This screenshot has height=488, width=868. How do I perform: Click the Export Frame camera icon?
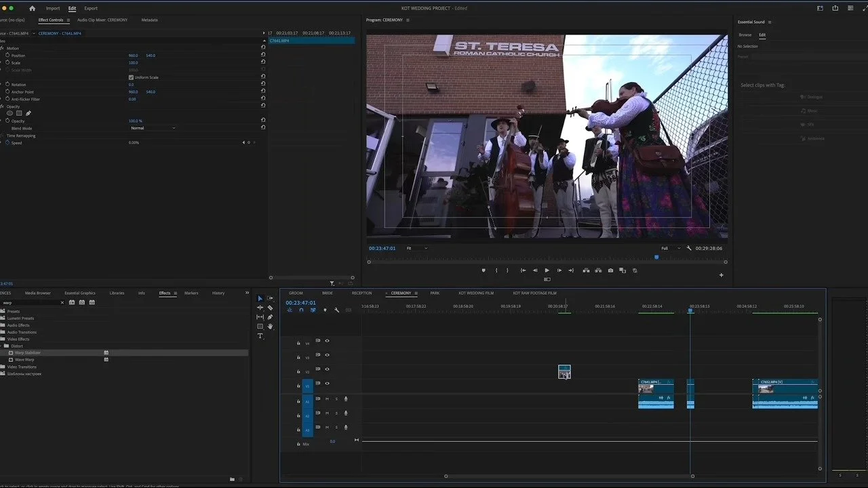610,270
